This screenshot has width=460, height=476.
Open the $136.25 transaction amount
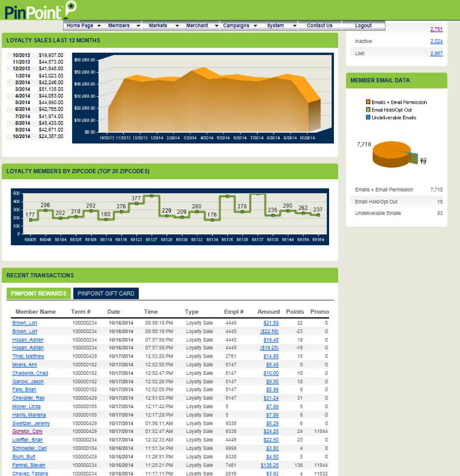(270, 466)
